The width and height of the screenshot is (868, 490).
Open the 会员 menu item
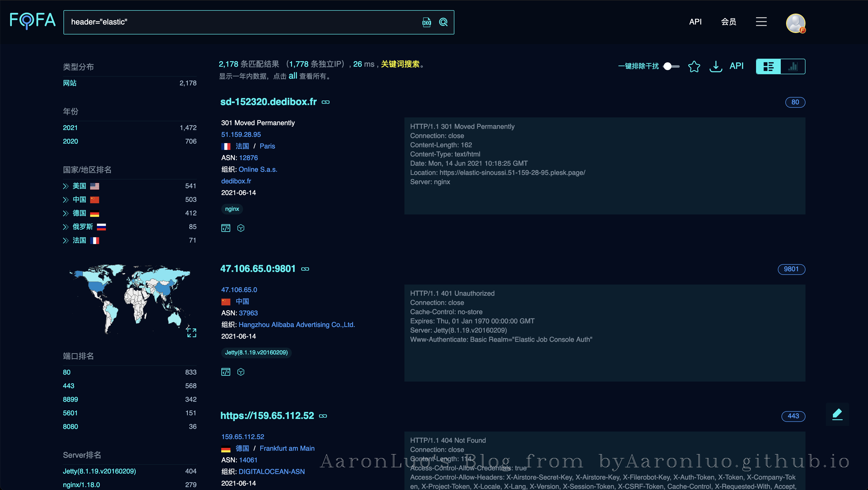[728, 22]
